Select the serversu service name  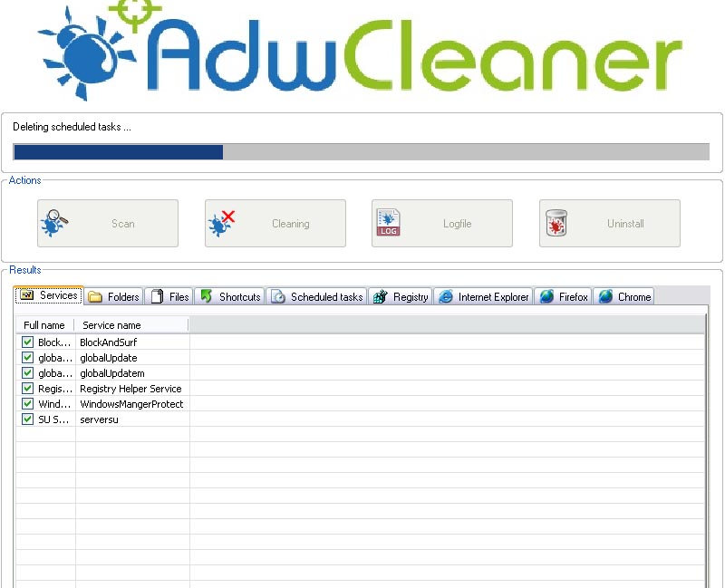point(99,419)
